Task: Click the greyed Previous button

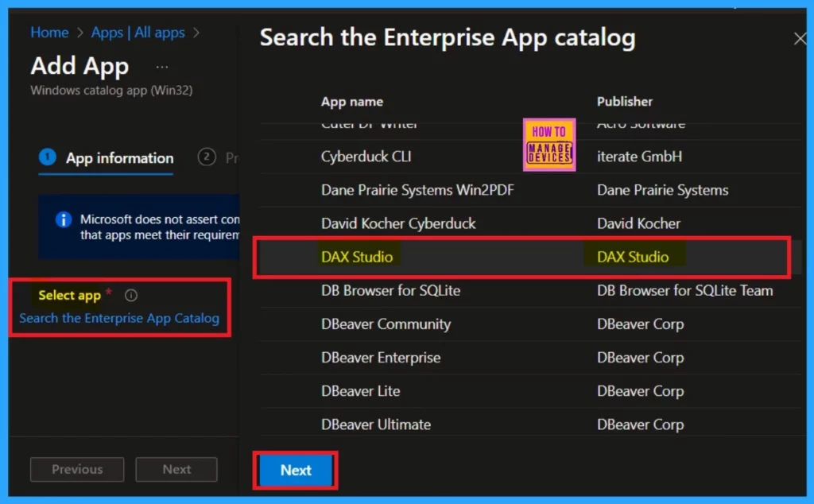Action: point(77,469)
